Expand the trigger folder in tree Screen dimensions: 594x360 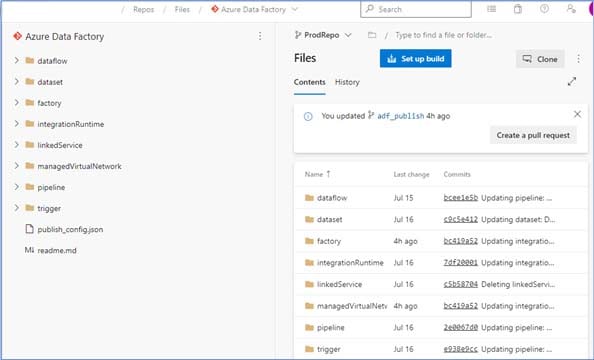[16, 208]
